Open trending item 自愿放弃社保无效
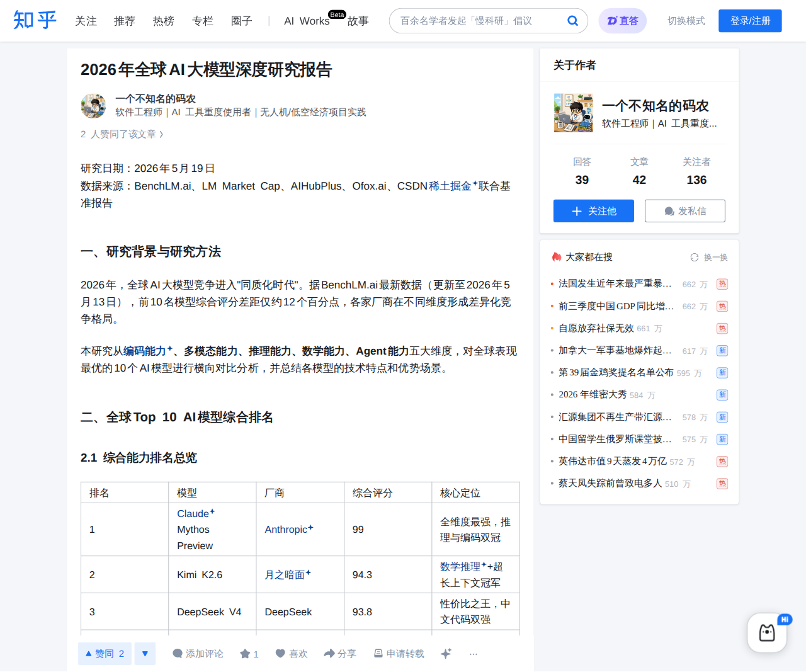This screenshot has height=672, width=806. click(x=596, y=328)
